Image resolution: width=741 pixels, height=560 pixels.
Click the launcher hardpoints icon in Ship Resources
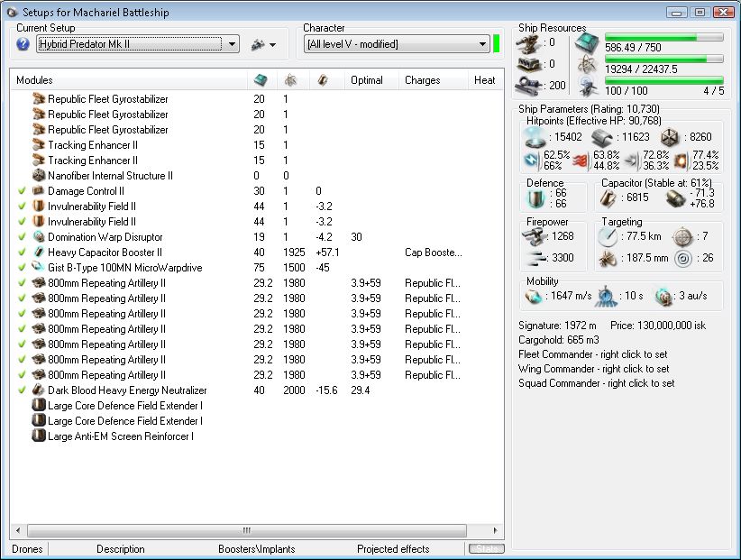(x=529, y=64)
